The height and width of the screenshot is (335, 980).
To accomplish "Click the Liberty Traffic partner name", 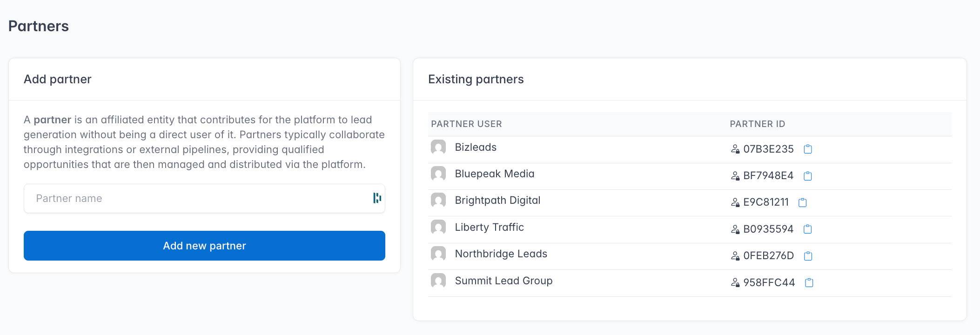I will 489,227.
